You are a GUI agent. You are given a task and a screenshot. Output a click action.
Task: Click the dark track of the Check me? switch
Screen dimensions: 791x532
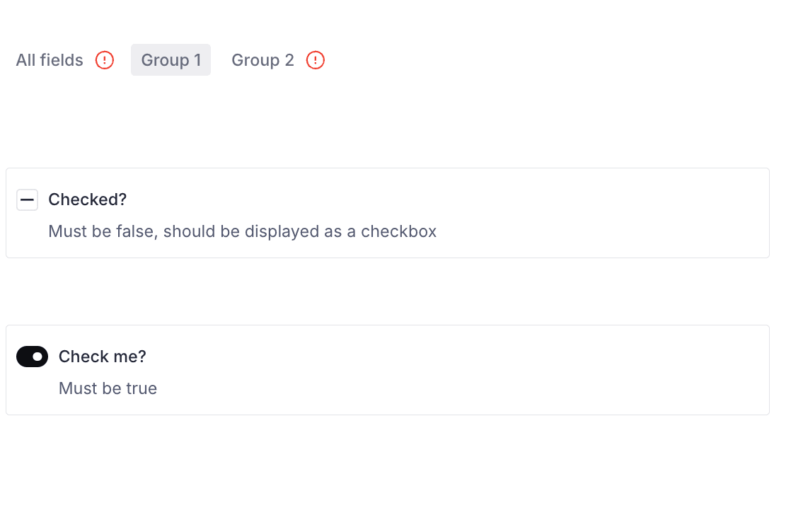tap(25, 357)
